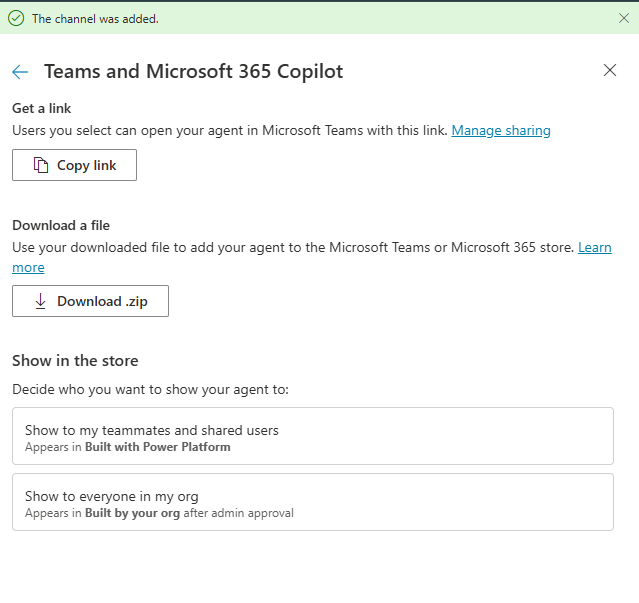
Task: Click the "Download a file" heading
Action: [x=68, y=225]
